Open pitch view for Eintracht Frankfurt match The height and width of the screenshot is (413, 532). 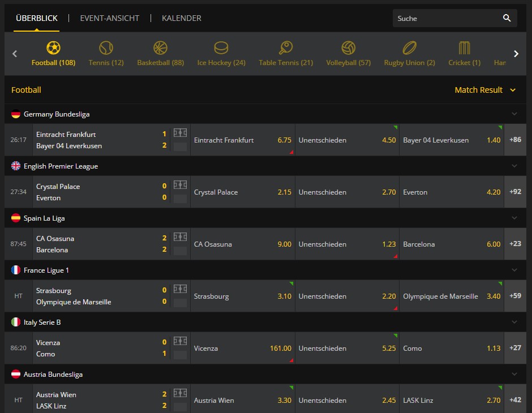[x=180, y=132]
